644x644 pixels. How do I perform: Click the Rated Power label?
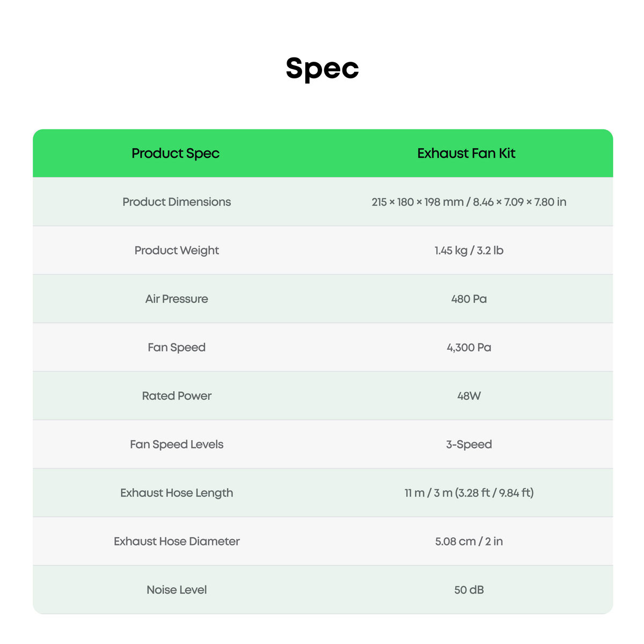[x=177, y=396]
